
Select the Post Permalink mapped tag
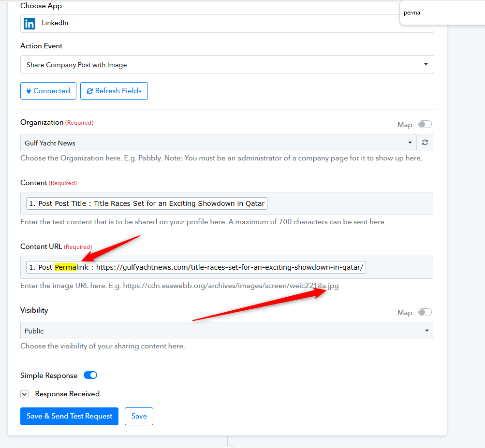196,267
